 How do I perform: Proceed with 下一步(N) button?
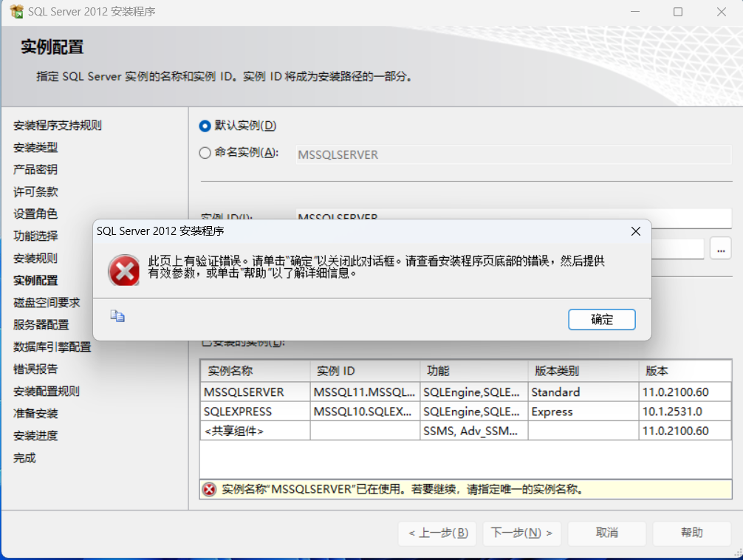coord(521,533)
